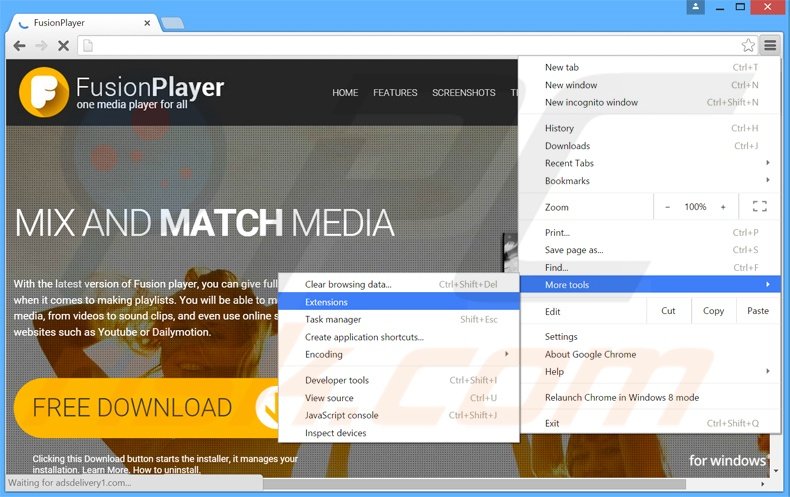Click the user profile icon in title bar
790x497 pixels.
click(x=695, y=7)
